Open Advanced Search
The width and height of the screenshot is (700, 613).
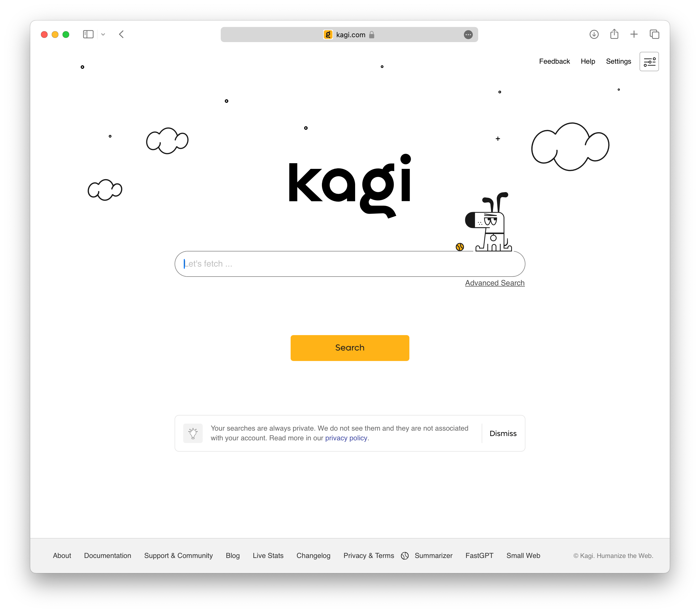[494, 283]
